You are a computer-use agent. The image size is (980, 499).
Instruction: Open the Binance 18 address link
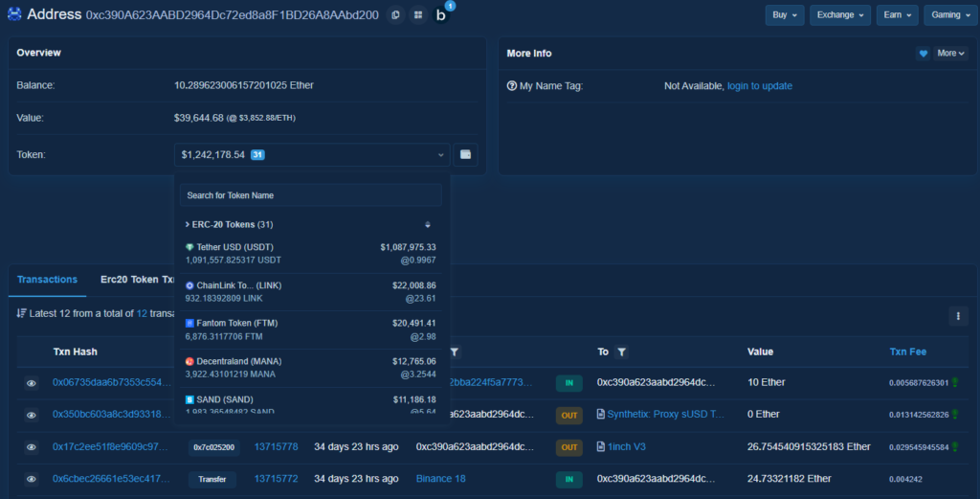tap(440, 479)
